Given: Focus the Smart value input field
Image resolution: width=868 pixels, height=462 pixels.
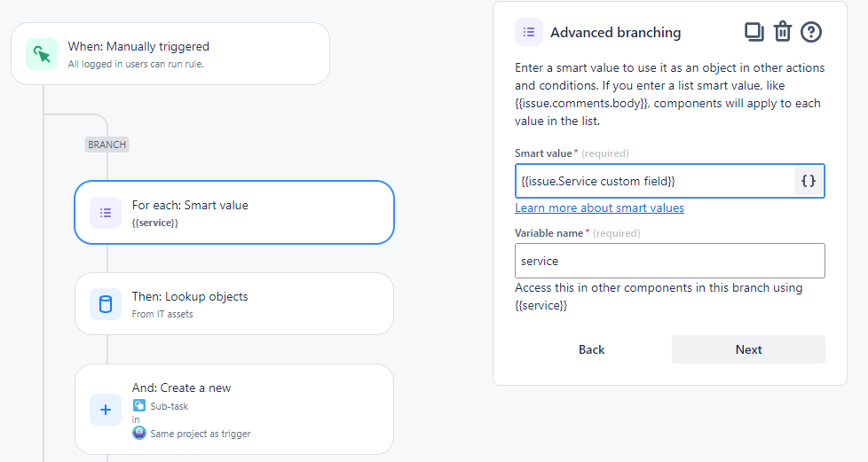Looking at the screenshot, I should [x=653, y=181].
